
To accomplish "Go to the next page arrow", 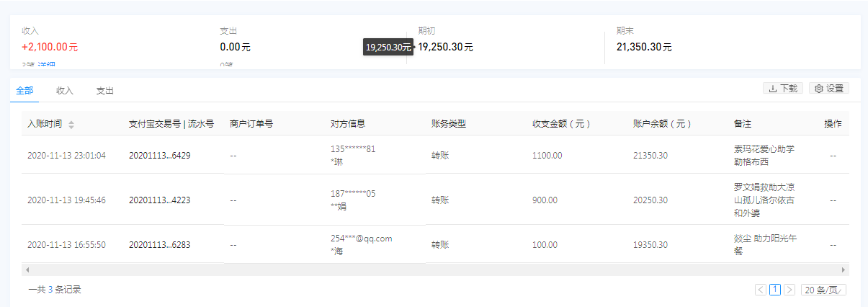I will pos(789,290).
